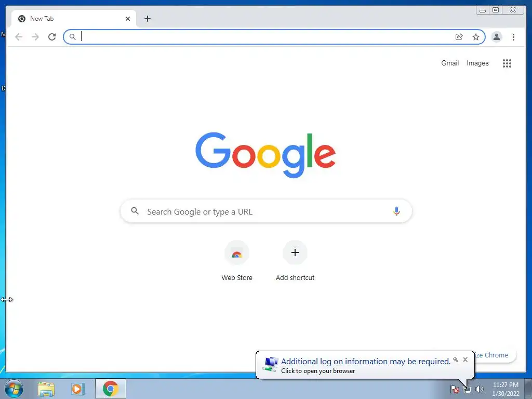Click the taskbar clock showing 11:27 PM

pos(506,389)
